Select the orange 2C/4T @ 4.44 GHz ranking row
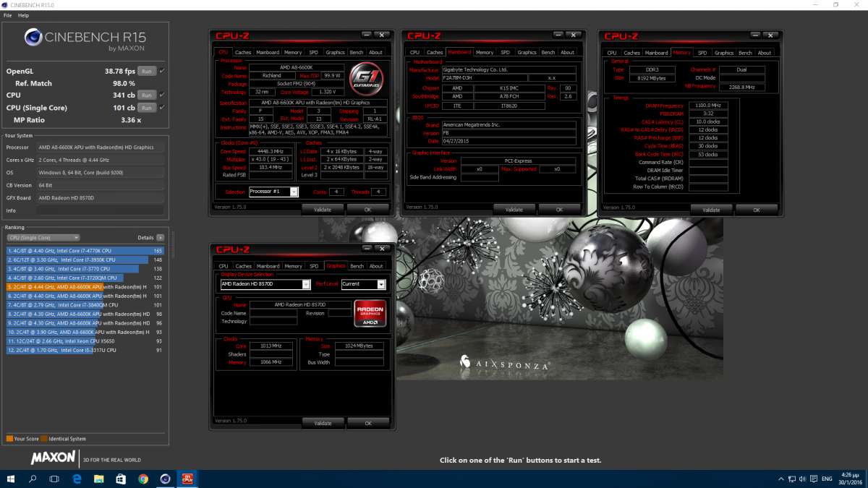This screenshot has width=868, height=488. tap(85, 287)
